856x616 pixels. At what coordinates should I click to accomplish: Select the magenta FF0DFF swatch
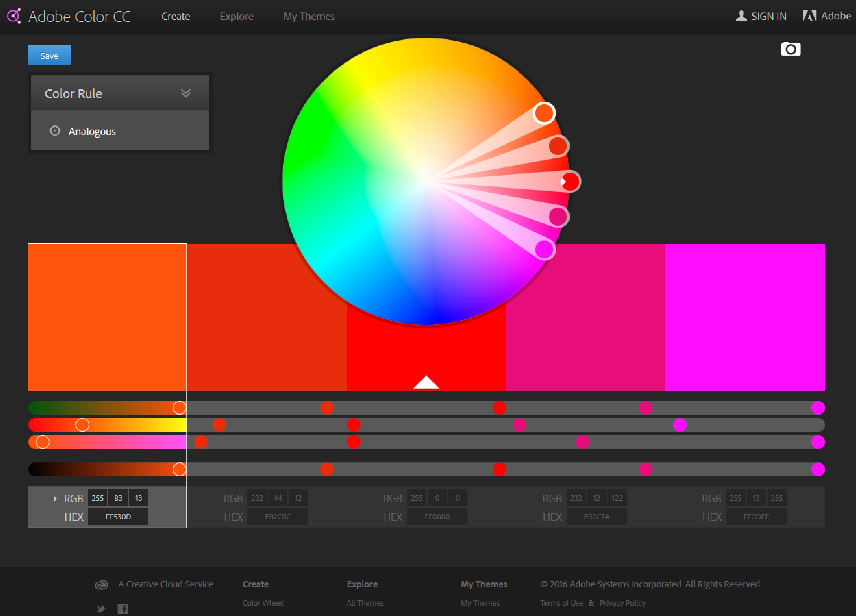click(745, 317)
